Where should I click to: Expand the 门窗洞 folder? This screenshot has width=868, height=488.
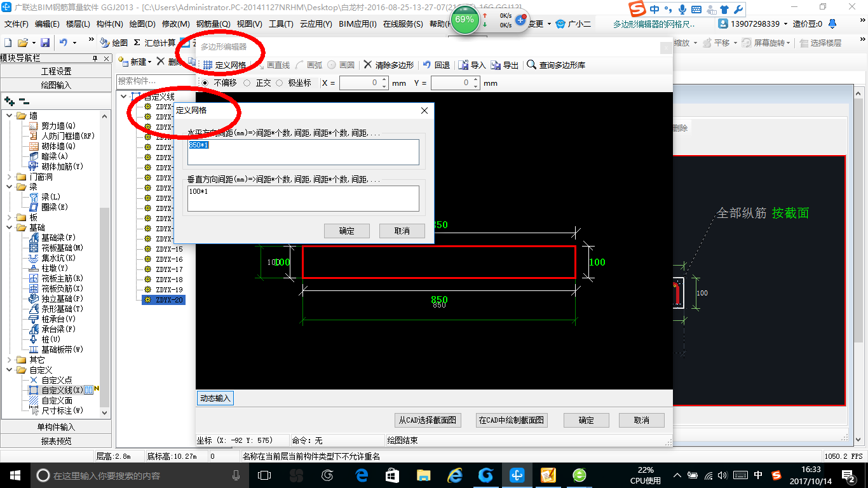10,177
